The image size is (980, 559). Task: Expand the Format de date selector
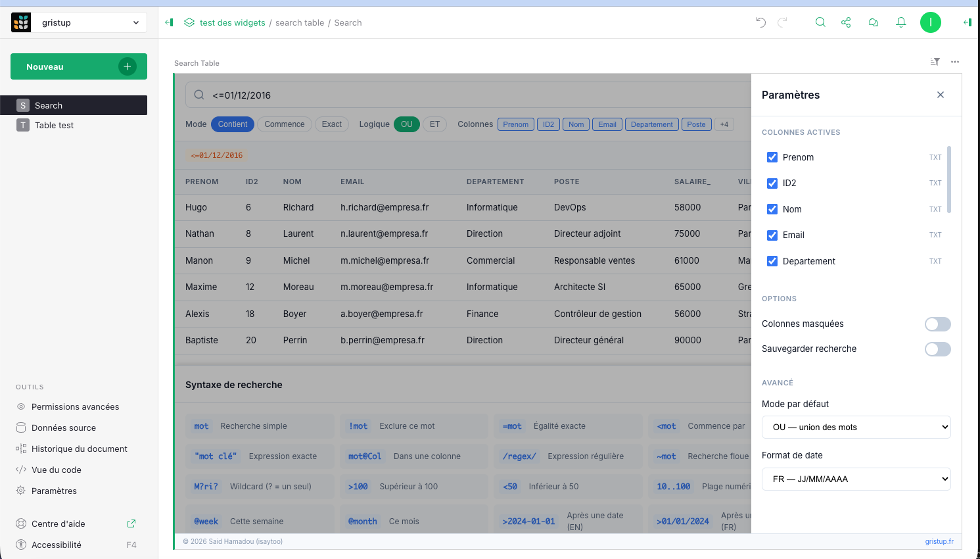coord(856,479)
